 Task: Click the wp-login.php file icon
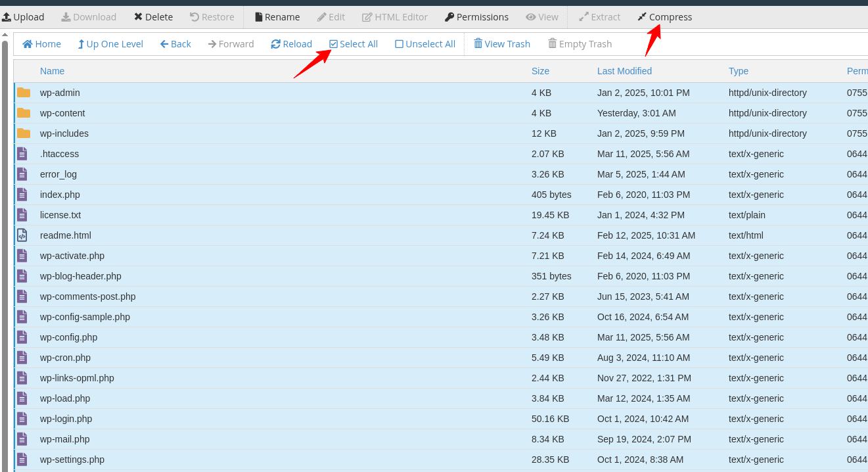pos(22,419)
